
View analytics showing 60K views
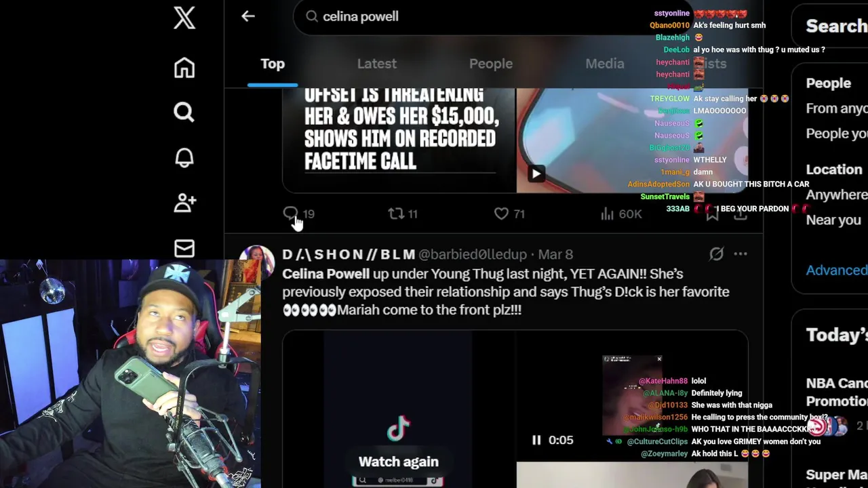621,214
